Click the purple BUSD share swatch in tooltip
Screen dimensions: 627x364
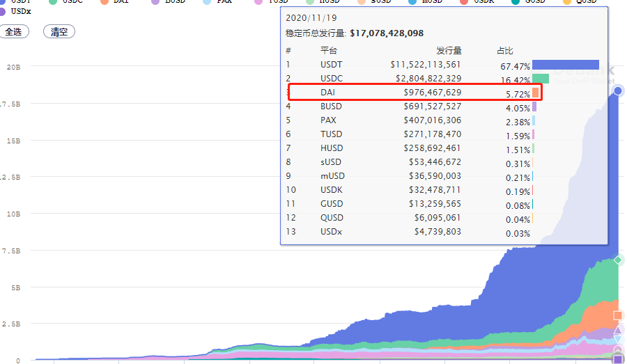tap(534, 106)
